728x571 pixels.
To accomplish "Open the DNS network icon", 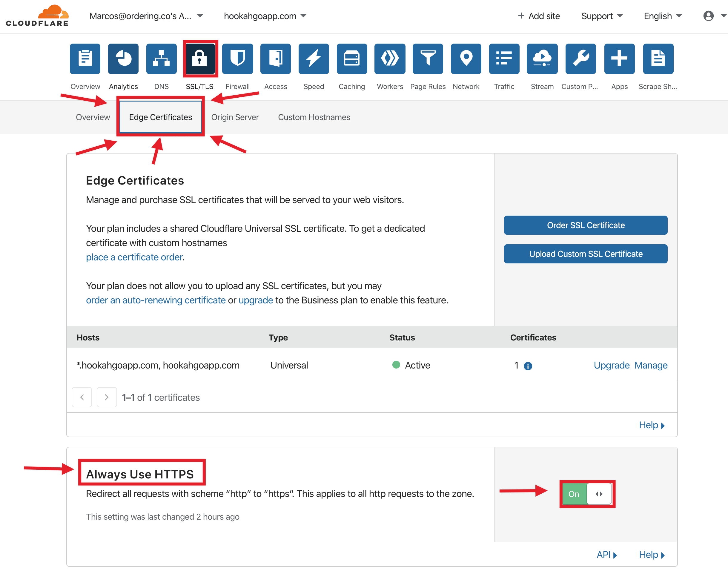I will [162, 59].
